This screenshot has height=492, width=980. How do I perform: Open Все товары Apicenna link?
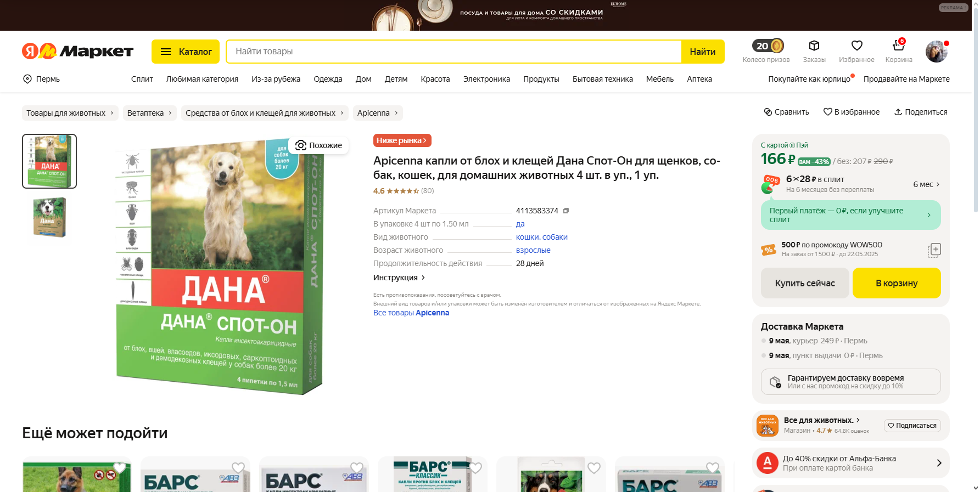pyautogui.click(x=411, y=313)
